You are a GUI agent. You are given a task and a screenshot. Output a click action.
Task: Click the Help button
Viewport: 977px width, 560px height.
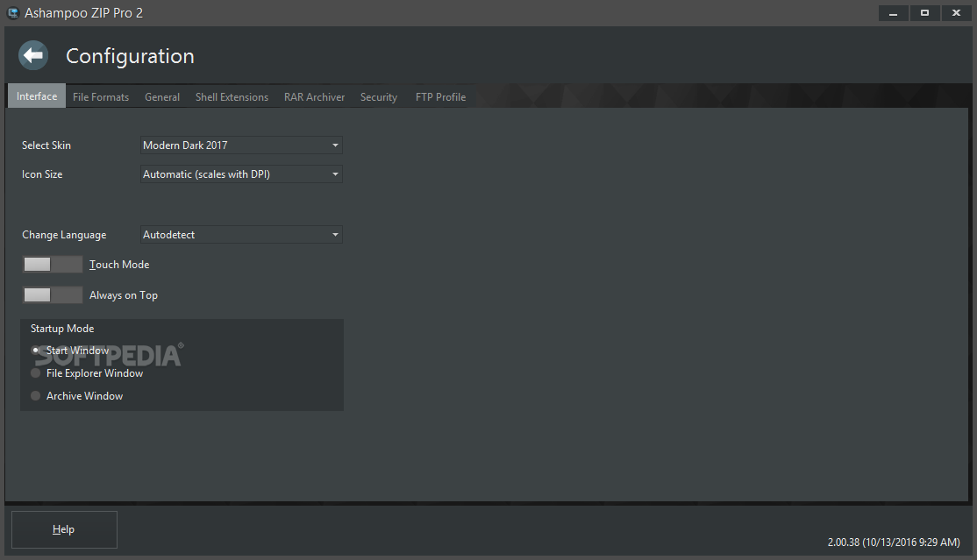(x=64, y=529)
